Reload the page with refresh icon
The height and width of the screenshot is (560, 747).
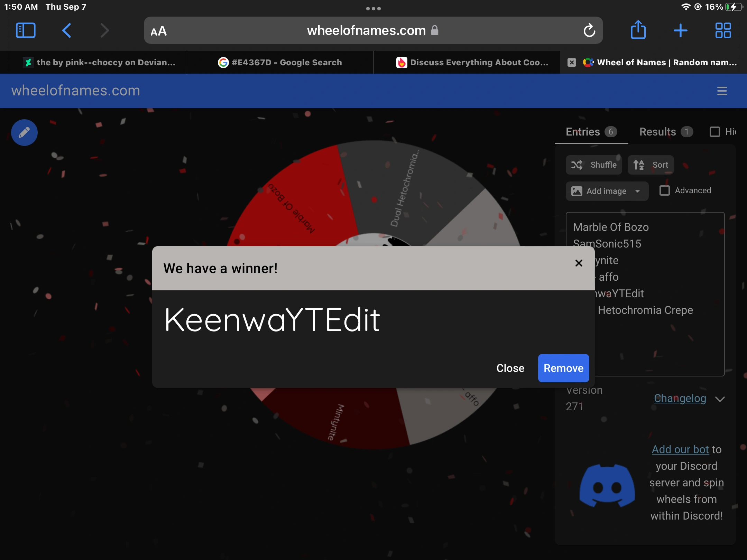click(x=589, y=30)
